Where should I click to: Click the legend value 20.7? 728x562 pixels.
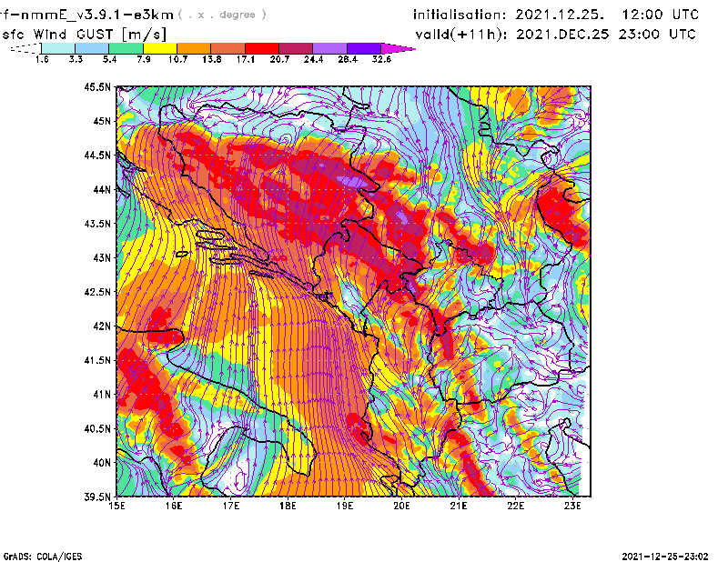pyautogui.click(x=279, y=59)
